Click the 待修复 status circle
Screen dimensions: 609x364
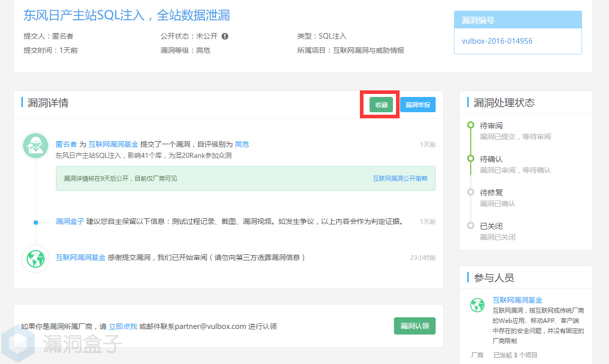pos(470,192)
